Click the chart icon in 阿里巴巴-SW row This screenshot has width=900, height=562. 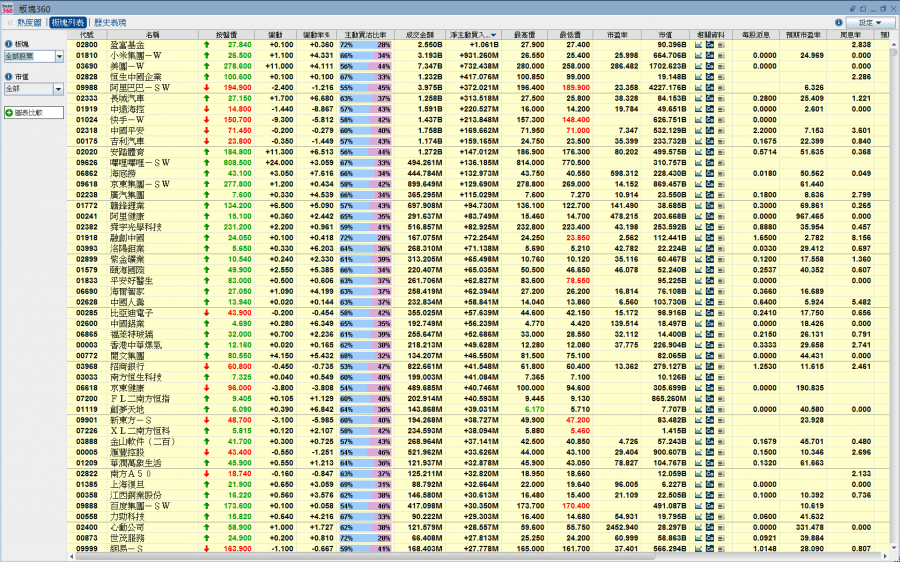tap(699, 87)
